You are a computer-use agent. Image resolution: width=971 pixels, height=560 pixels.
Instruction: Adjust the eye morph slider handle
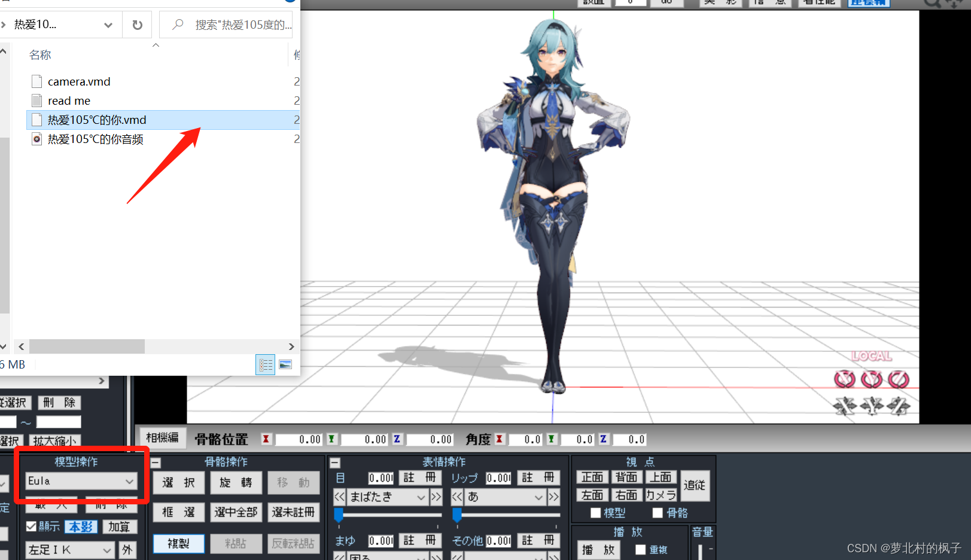coord(339,515)
